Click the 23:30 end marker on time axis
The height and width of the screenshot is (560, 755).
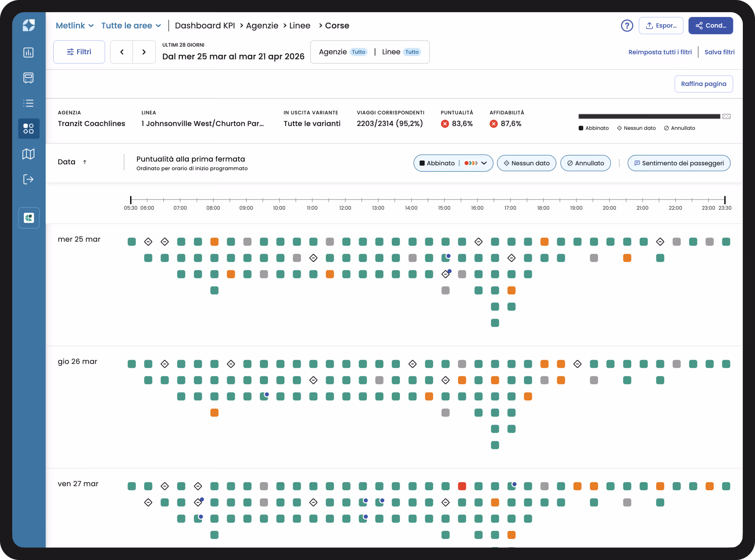tap(725, 200)
